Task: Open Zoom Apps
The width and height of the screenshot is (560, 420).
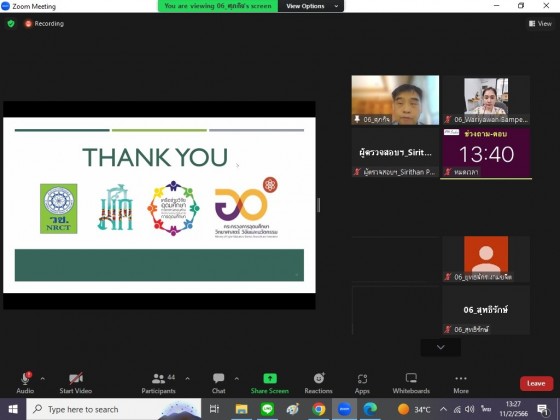Action: pyautogui.click(x=362, y=383)
